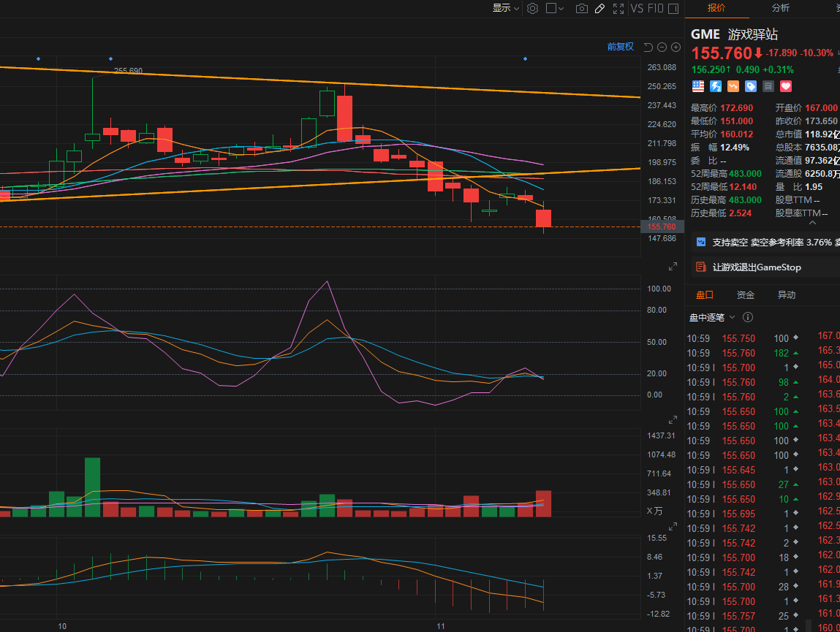Image resolution: width=840 pixels, height=632 pixels.
Task: Open the 显示 display dropdown
Action: coord(506,8)
